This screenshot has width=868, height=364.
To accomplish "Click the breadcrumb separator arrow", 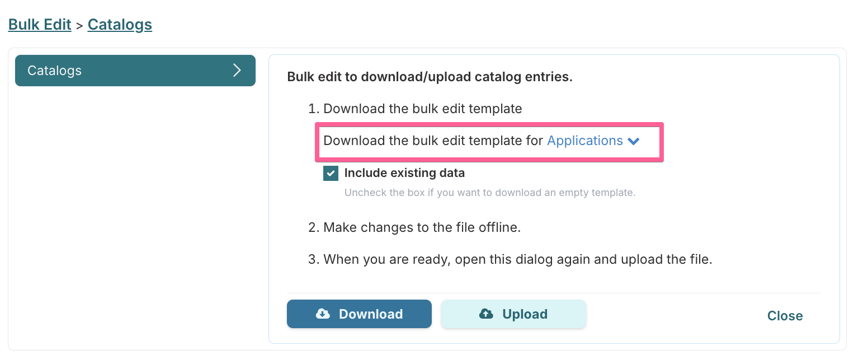I will click(79, 25).
